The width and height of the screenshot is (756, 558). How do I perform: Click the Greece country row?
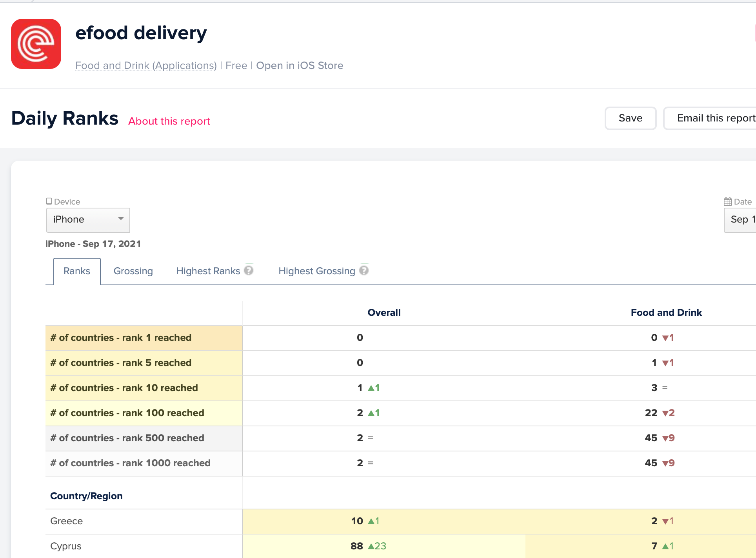pos(401,521)
